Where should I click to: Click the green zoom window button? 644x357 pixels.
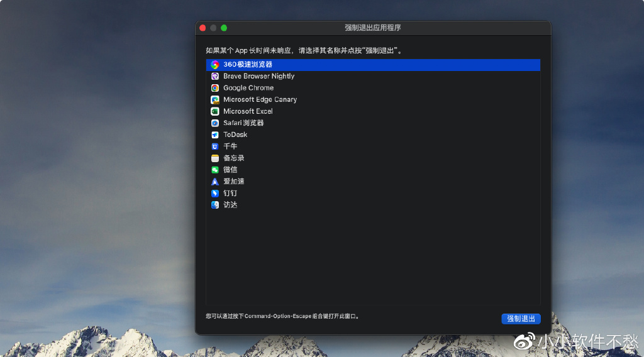[x=224, y=28]
